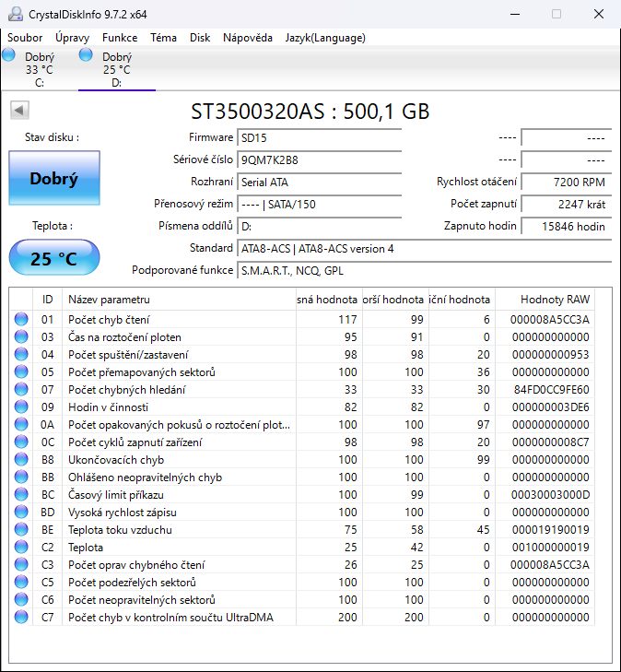Image resolution: width=621 pixels, height=672 pixels.
Task: Select the 'Hodin v činnosti' parameter name
Action: point(109,407)
